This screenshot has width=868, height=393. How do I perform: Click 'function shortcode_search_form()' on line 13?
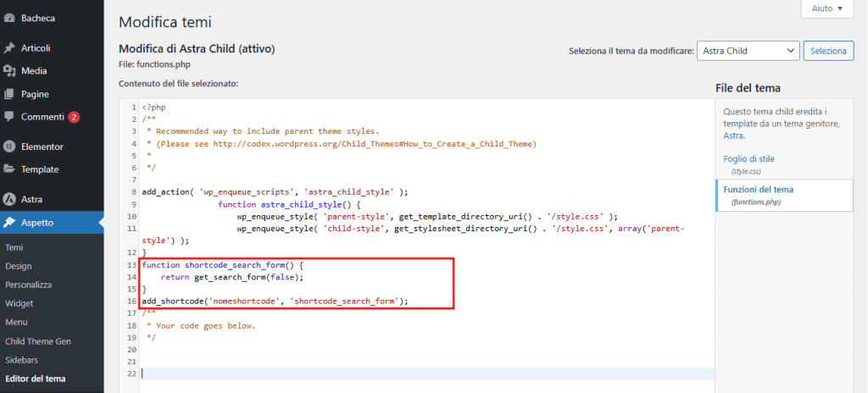pyautogui.click(x=223, y=265)
